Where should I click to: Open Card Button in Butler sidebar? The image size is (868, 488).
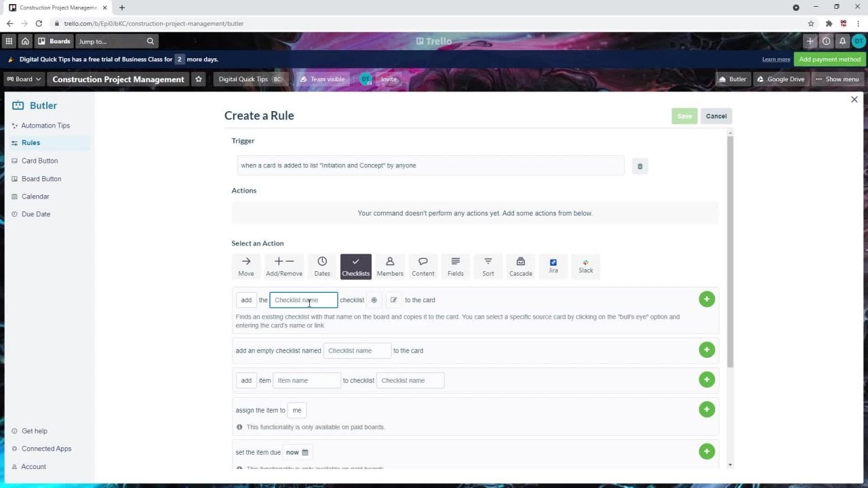39,161
